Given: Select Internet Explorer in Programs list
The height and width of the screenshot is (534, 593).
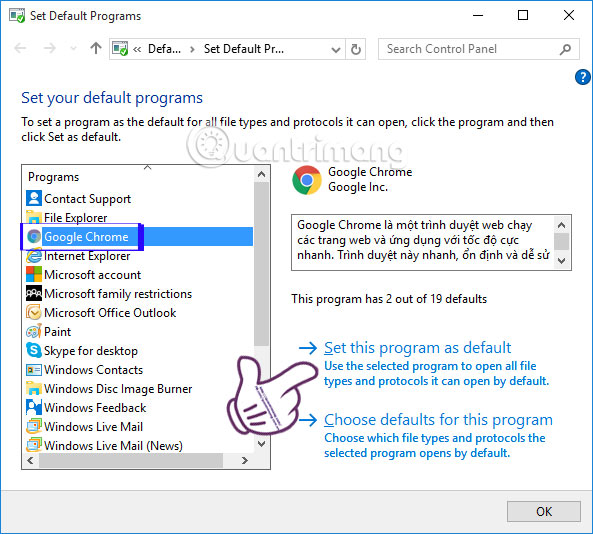Looking at the screenshot, I should pyautogui.click(x=87, y=256).
